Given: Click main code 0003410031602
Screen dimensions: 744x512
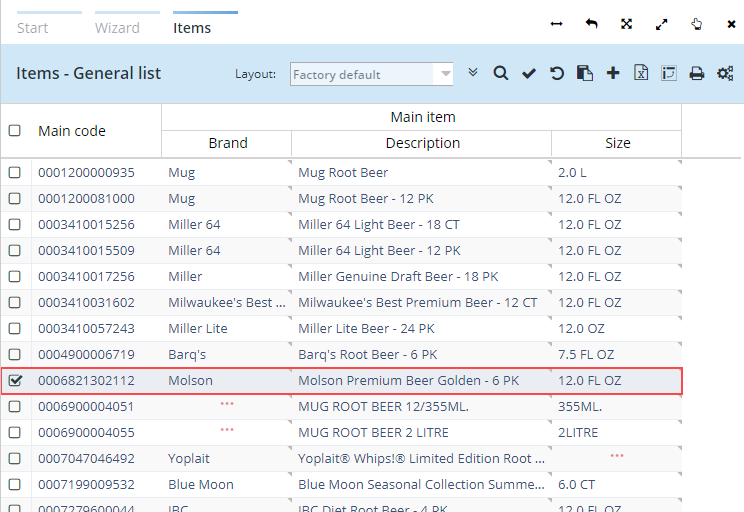Looking at the screenshot, I should [x=86, y=302].
